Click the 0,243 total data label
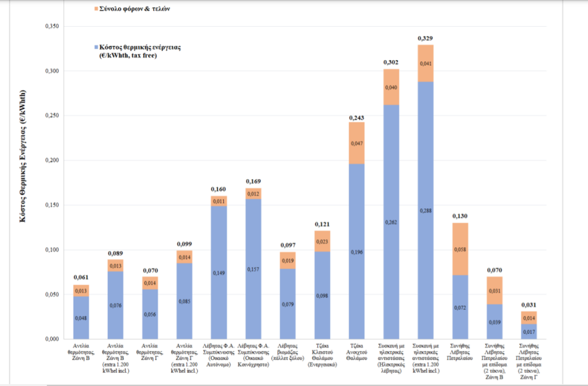The width and height of the screenshot is (588, 386). pyautogui.click(x=357, y=117)
